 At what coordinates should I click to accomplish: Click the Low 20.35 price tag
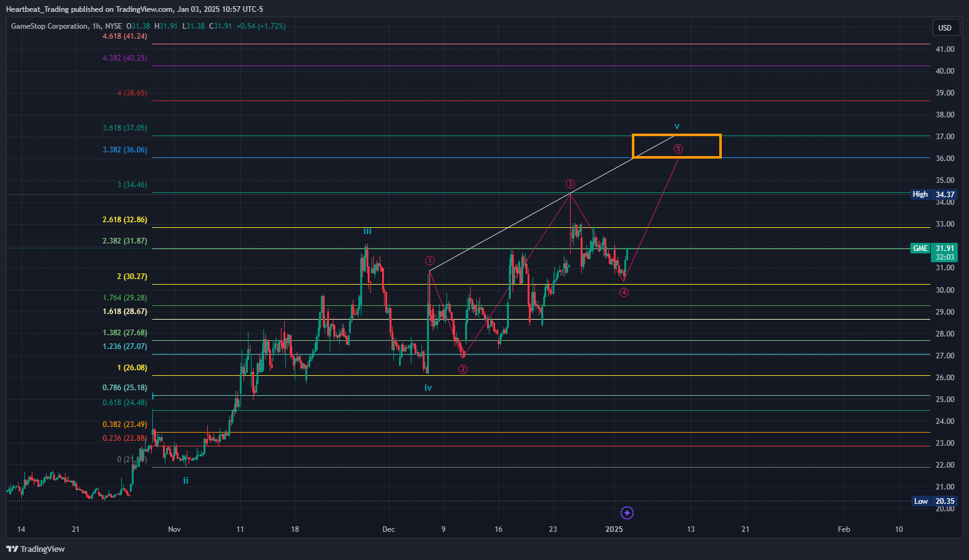tap(934, 501)
